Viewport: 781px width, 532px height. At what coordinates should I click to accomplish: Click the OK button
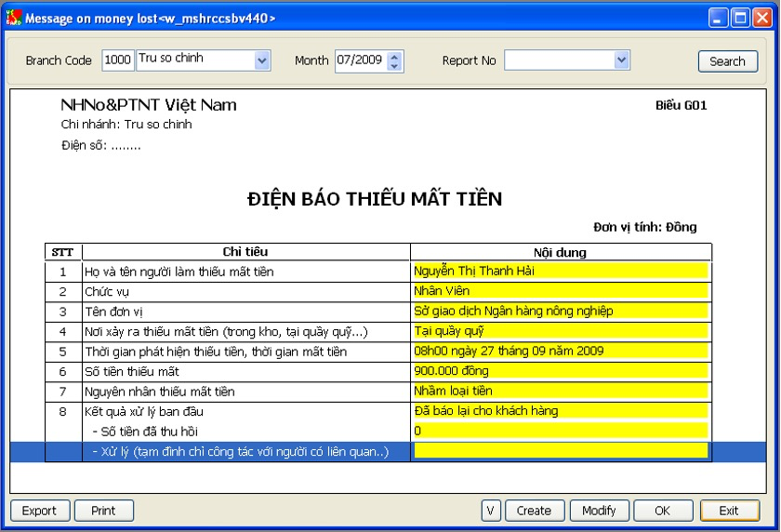(x=663, y=511)
